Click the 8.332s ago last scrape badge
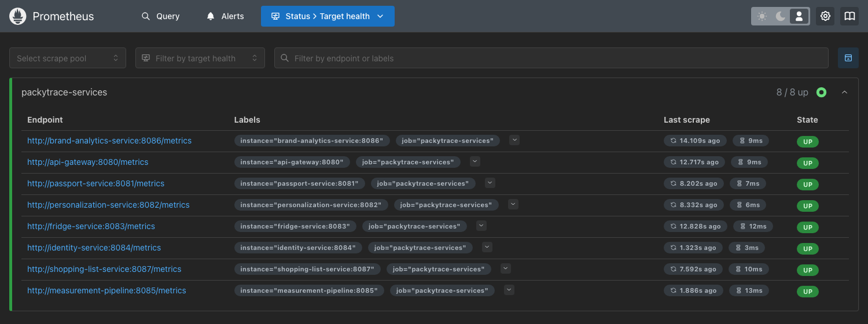The width and height of the screenshot is (868, 324). [x=694, y=205]
